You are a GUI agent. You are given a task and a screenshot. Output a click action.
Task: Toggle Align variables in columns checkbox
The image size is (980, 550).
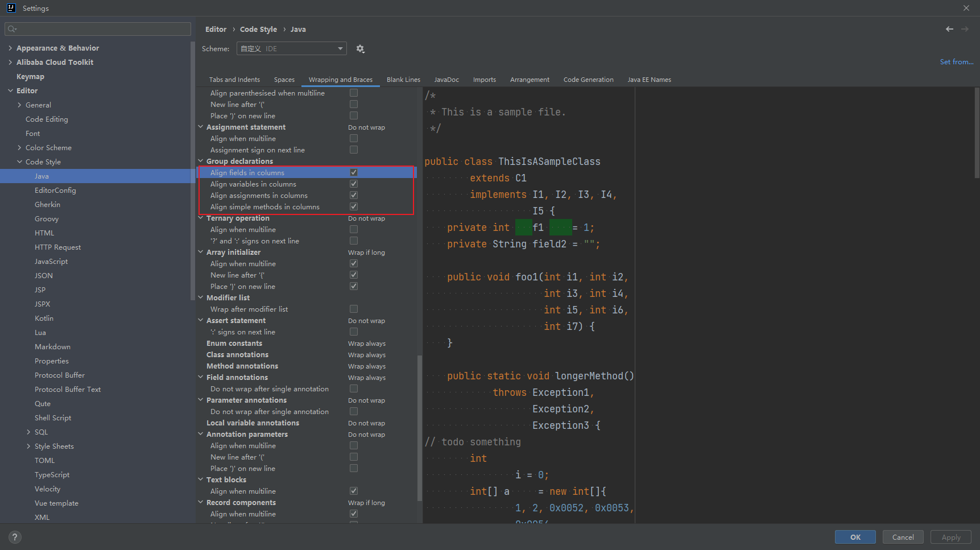[354, 184]
